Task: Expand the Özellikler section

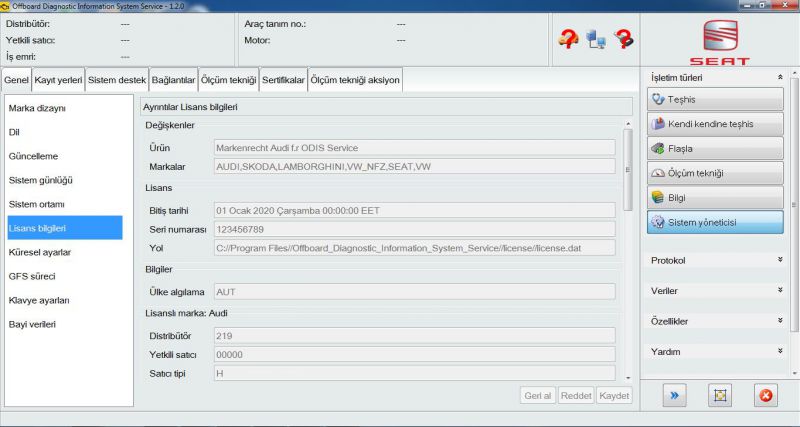Action: 780,320
